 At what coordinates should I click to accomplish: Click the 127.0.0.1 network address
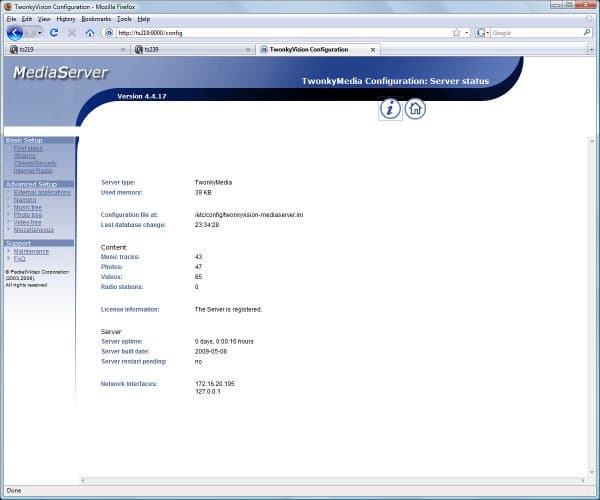[x=208, y=391]
